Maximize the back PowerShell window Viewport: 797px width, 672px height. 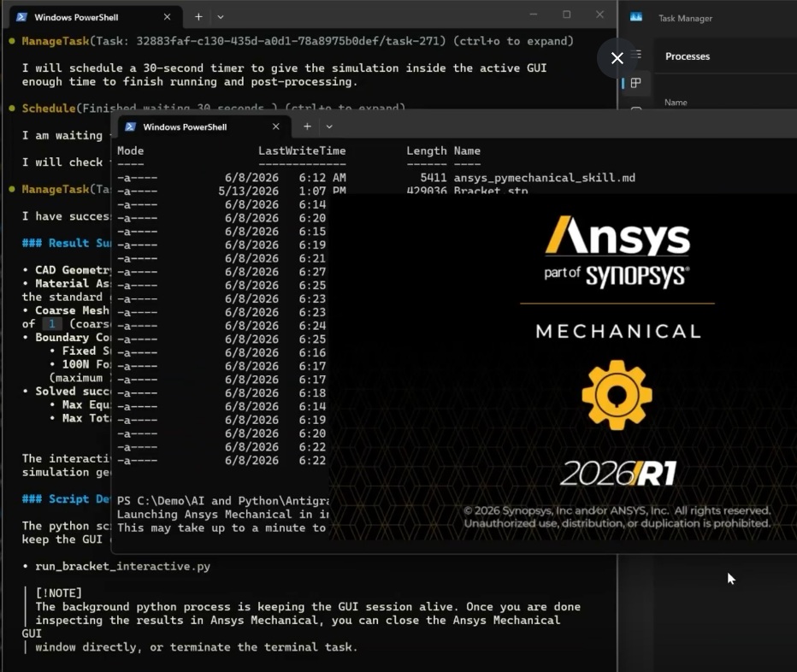(x=567, y=15)
